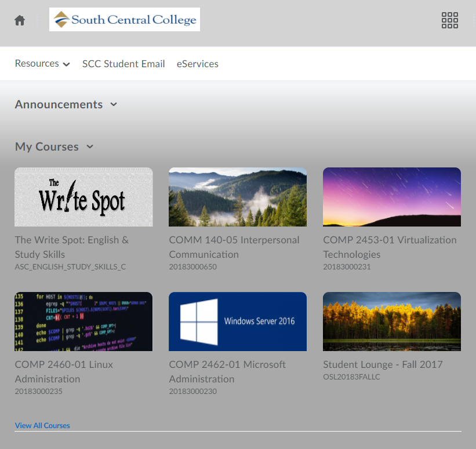The height and width of the screenshot is (449, 476).
Task: Open the Windows Server 2016 thumbnail
Action: click(x=238, y=322)
